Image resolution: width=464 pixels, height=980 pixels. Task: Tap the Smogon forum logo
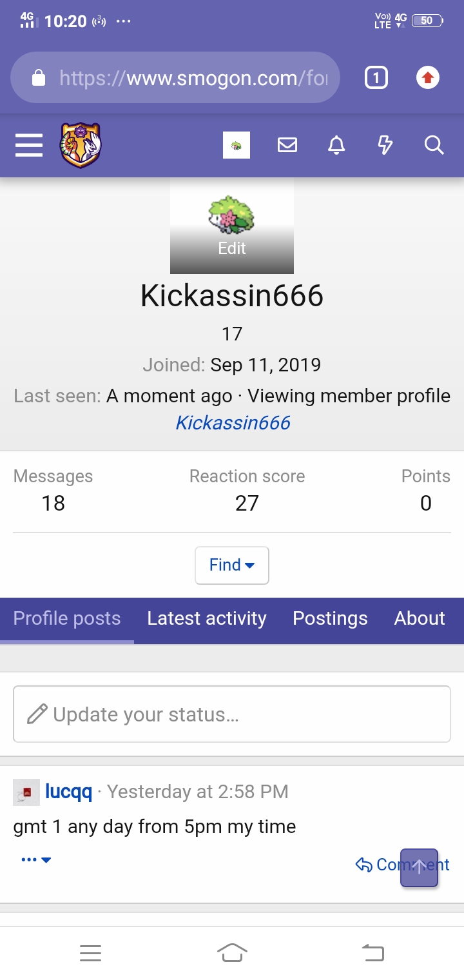(81, 146)
